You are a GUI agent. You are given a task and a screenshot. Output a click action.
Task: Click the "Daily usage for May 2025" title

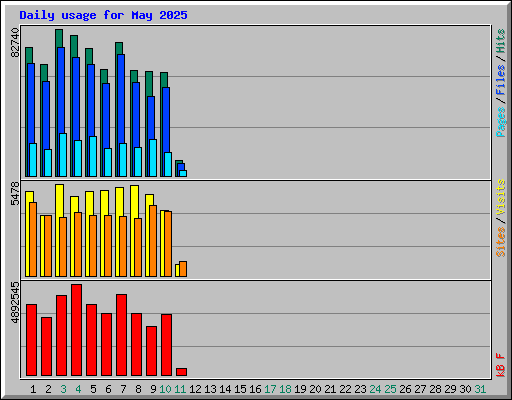click(103, 15)
